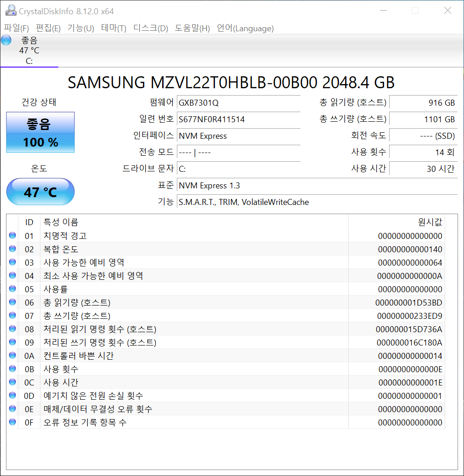Click the 인터페이스 field NVM Express
This screenshot has height=476, width=464.
click(x=238, y=136)
